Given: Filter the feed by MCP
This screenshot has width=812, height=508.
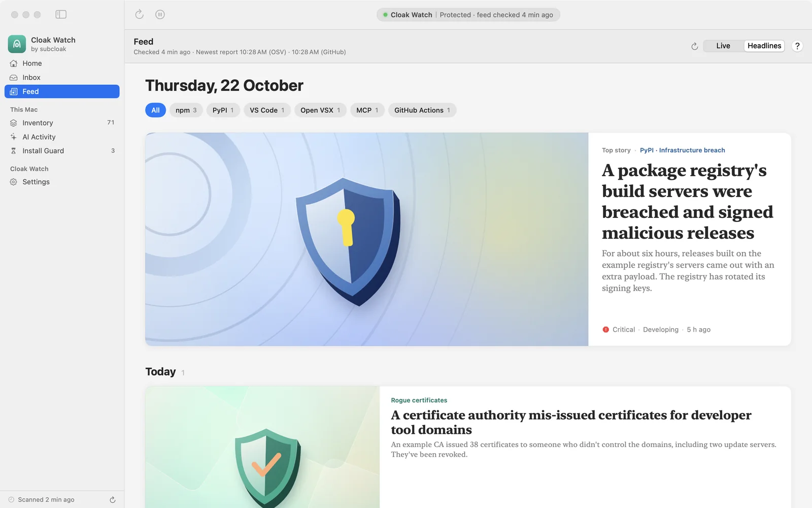Looking at the screenshot, I should pyautogui.click(x=367, y=110).
